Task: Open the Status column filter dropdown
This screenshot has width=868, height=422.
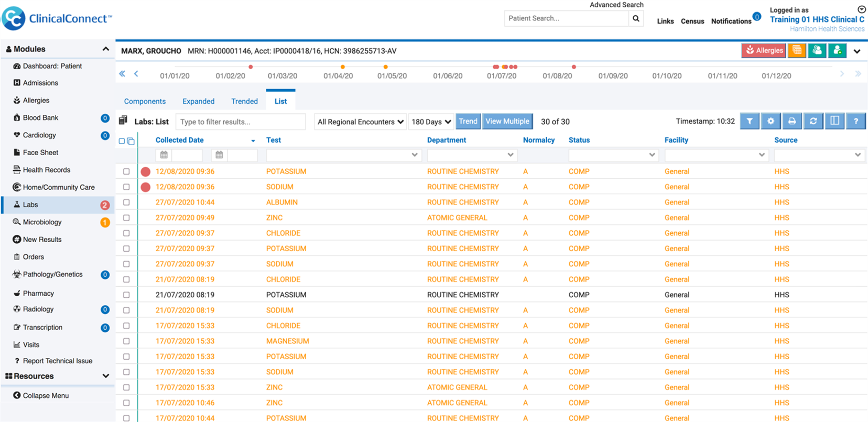Action: [x=613, y=155]
